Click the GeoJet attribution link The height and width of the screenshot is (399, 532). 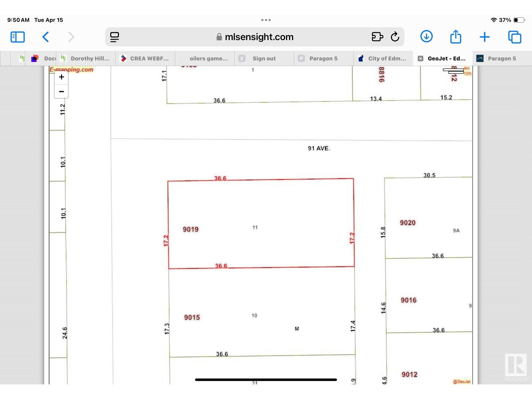coord(462,382)
